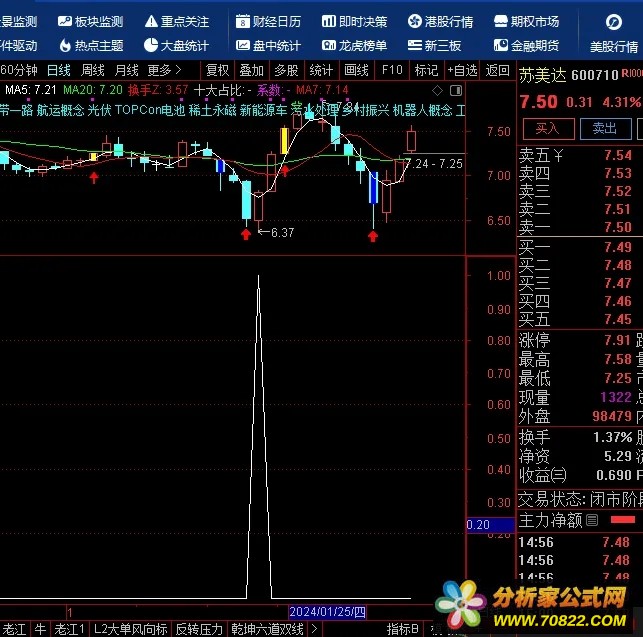The width and height of the screenshot is (643, 637).
Task: Select the L2大单风向标 indicator tab
Action: click(130, 629)
